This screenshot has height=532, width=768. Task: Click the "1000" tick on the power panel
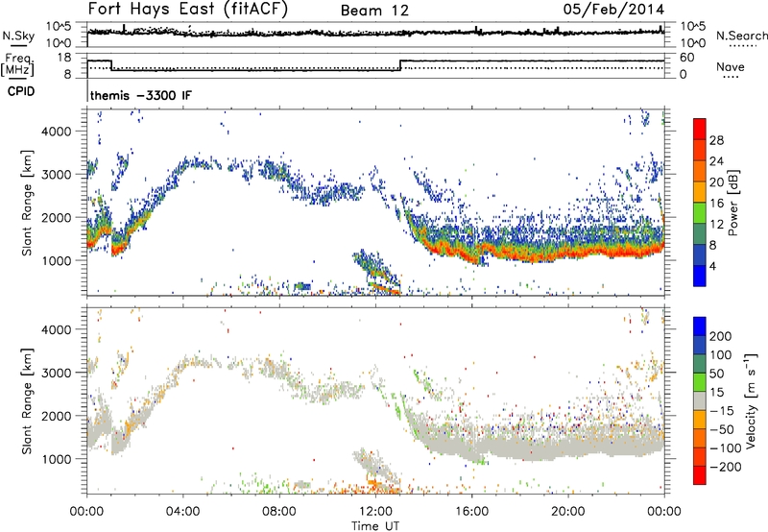click(x=56, y=260)
